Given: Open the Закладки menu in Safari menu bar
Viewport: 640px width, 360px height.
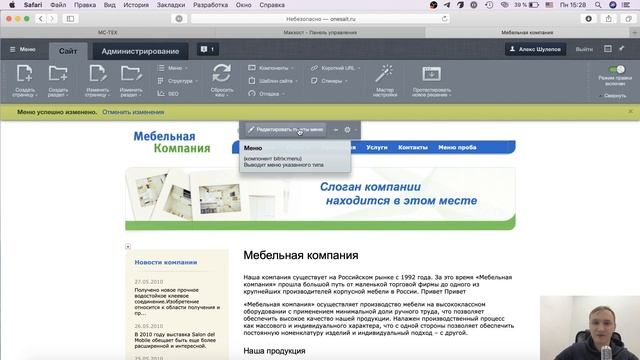Looking at the screenshot, I should [171, 5].
